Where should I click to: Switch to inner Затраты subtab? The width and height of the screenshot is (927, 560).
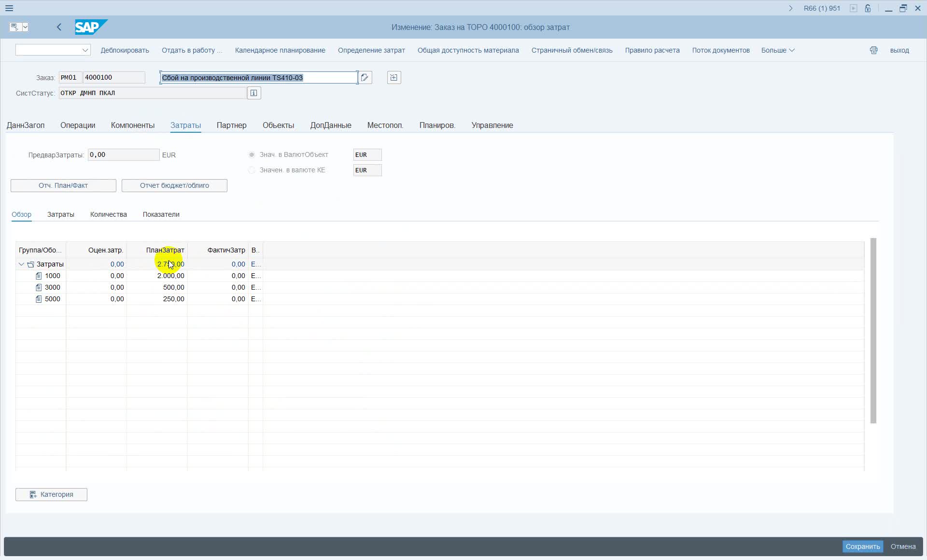[61, 215]
